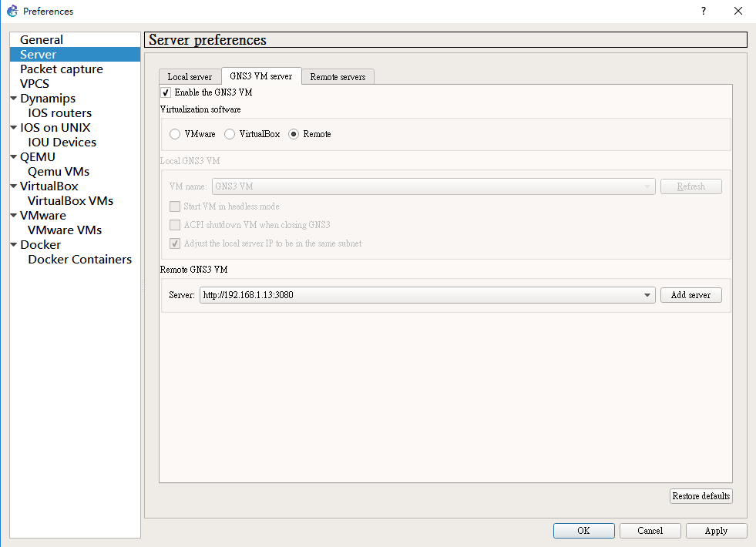Select the Remote radio button
The width and height of the screenshot is (756, 547).
[294, 134]
